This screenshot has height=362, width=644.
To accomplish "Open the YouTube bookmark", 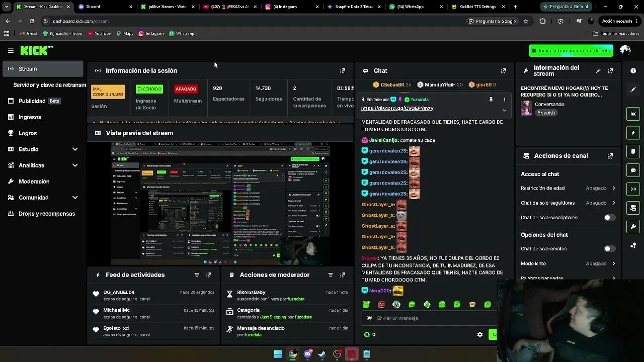I will coord(99,34).
